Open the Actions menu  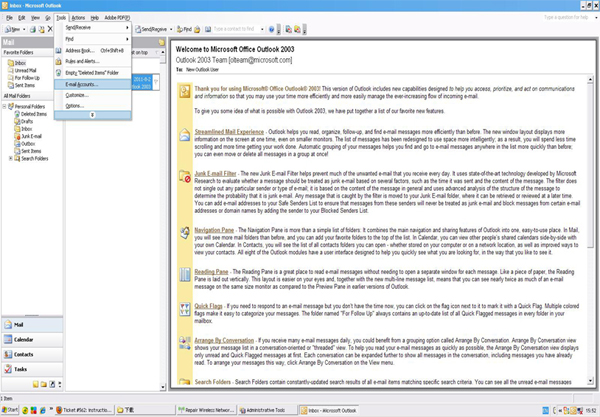point(78,18)
